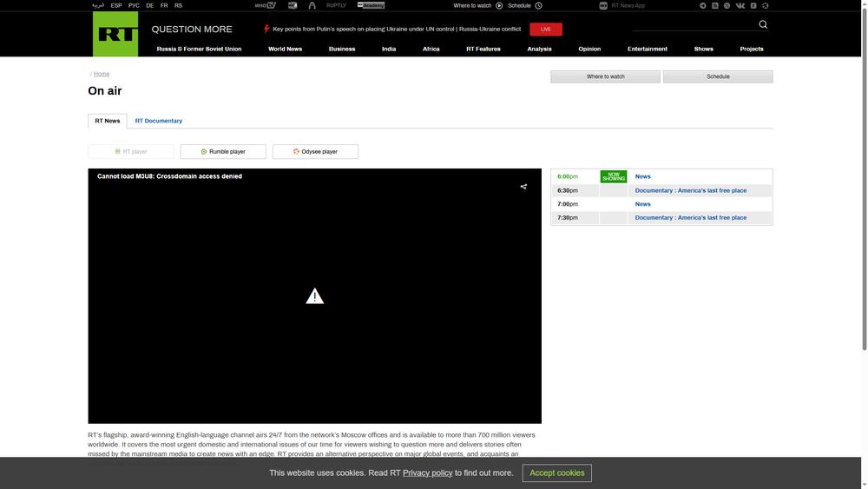Switch to DE language version
Screen dimensions: 868x489
[150, 5]
